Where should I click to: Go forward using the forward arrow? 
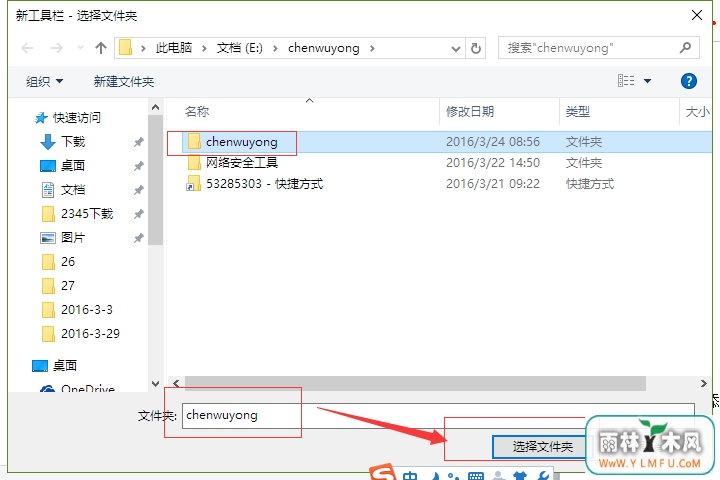click(56, 48)
